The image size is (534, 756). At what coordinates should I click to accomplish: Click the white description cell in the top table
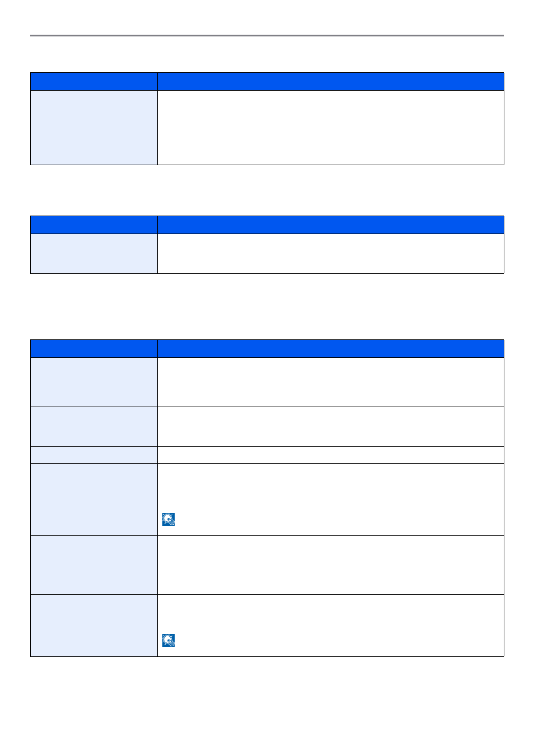[331, 128]
